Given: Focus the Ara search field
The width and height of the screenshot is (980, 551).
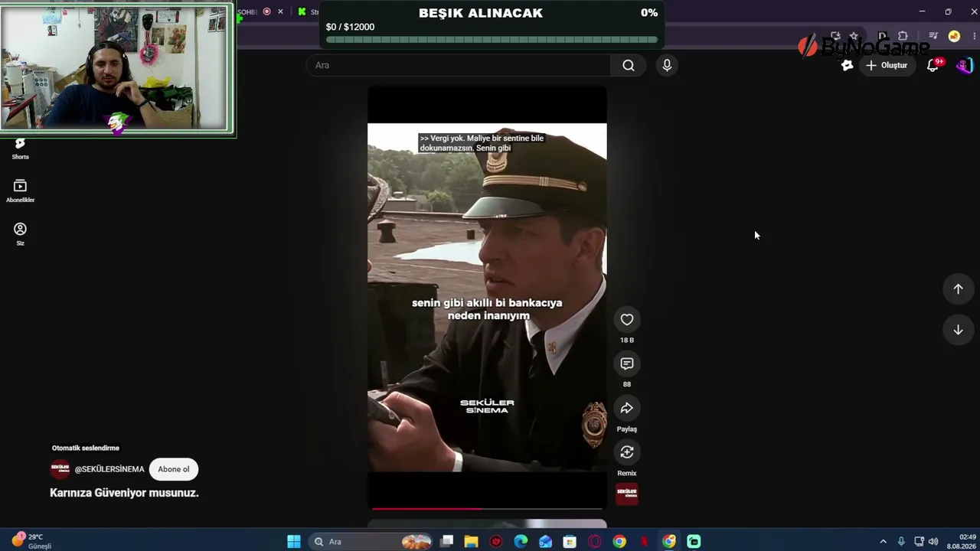Looking at the screenshot, I should 459,65.
